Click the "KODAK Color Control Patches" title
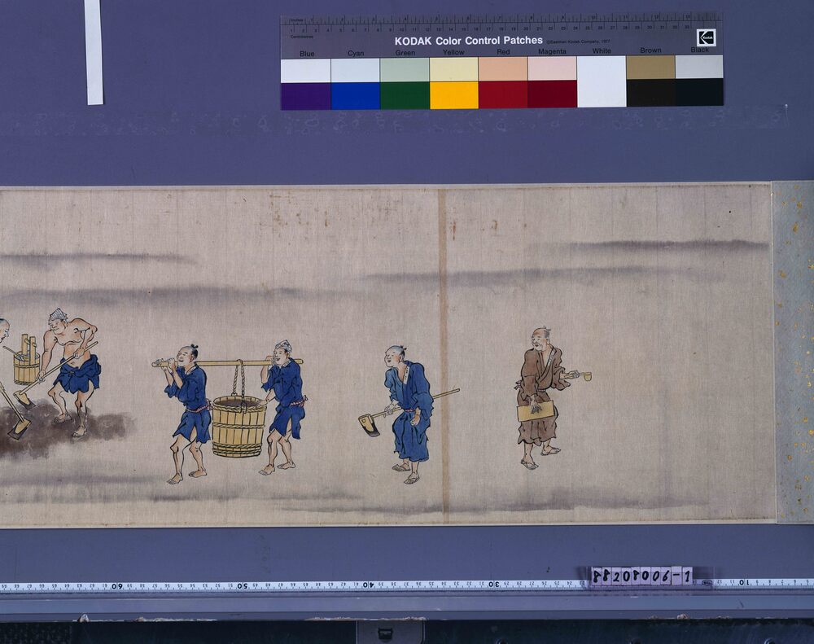The height and width of the screenshot is (644, 814). pyautogui.click(x=469, y=41)
